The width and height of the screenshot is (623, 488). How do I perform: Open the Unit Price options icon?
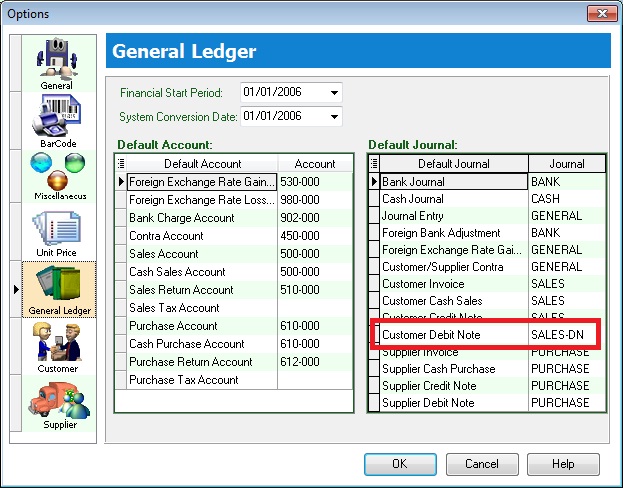pyautogui.click(x=58, y=232)
